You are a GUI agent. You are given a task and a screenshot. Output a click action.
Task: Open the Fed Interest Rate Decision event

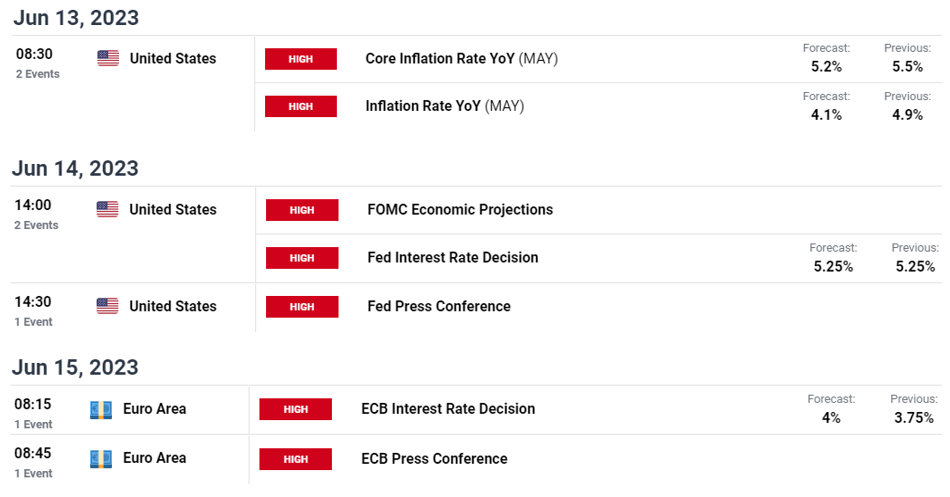453,258
